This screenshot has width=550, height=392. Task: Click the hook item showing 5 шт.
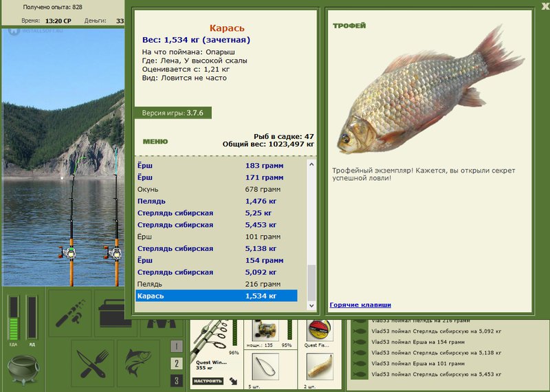[x=265, y=367]
